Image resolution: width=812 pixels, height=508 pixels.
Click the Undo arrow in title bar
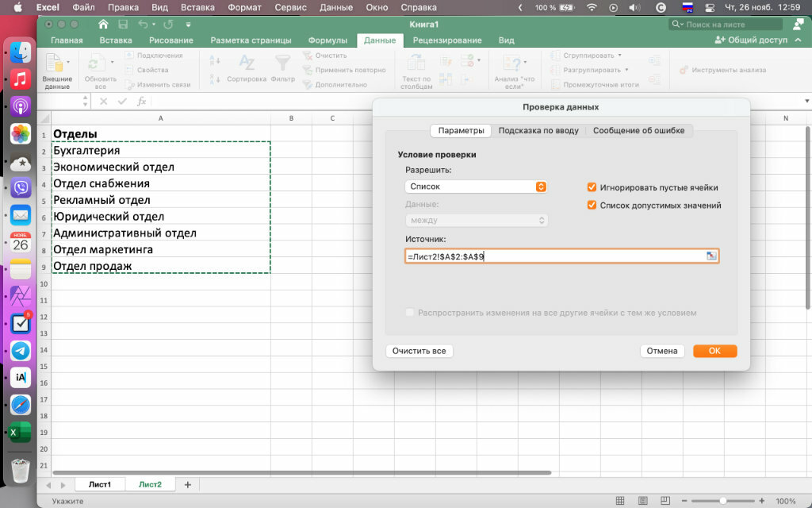pos(143,25)
